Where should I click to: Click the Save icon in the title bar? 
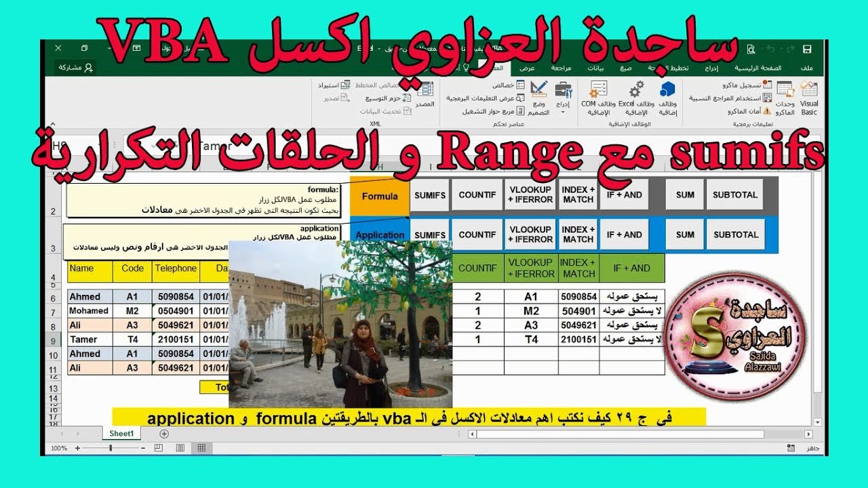pyautogui.click(x=807, y=49)
